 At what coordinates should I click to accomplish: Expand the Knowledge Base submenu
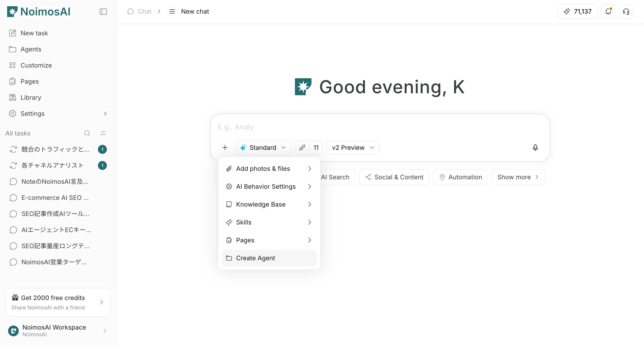coord(269,205)
